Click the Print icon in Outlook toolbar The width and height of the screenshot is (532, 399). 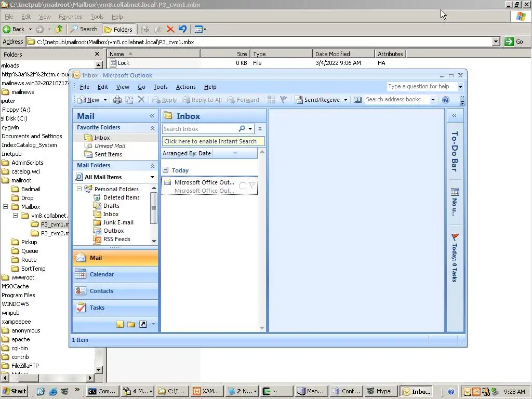(117, 100)
